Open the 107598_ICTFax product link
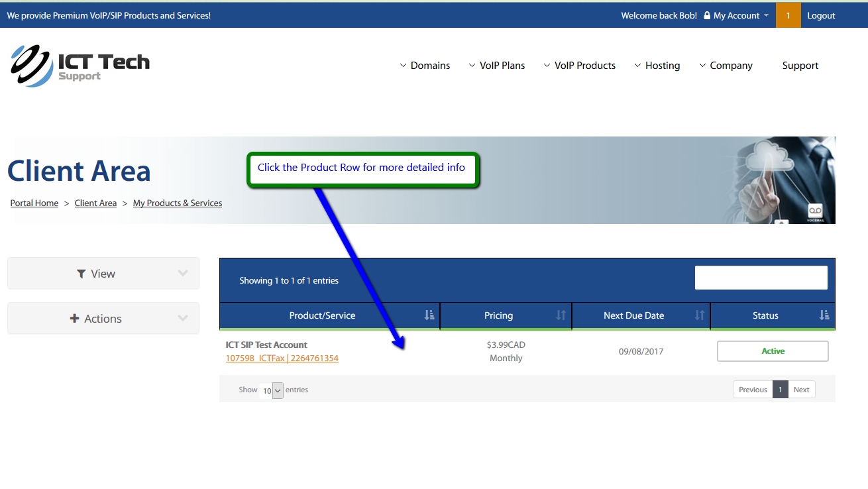The image size is (868, 489). (x=282, y=358)
